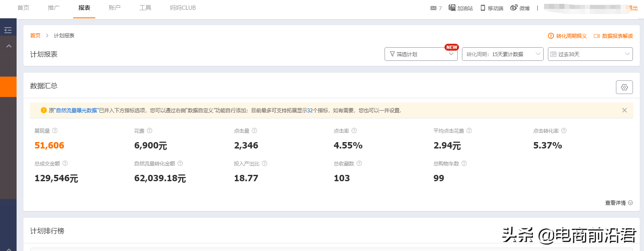
Task: Click 投入产出比 help icon
Action: [x=264, y=163]
